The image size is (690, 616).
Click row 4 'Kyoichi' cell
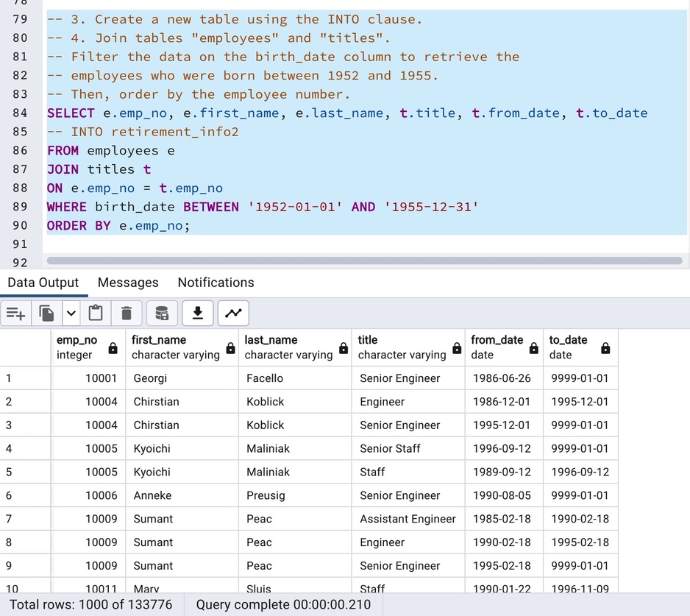pos(182,449)
